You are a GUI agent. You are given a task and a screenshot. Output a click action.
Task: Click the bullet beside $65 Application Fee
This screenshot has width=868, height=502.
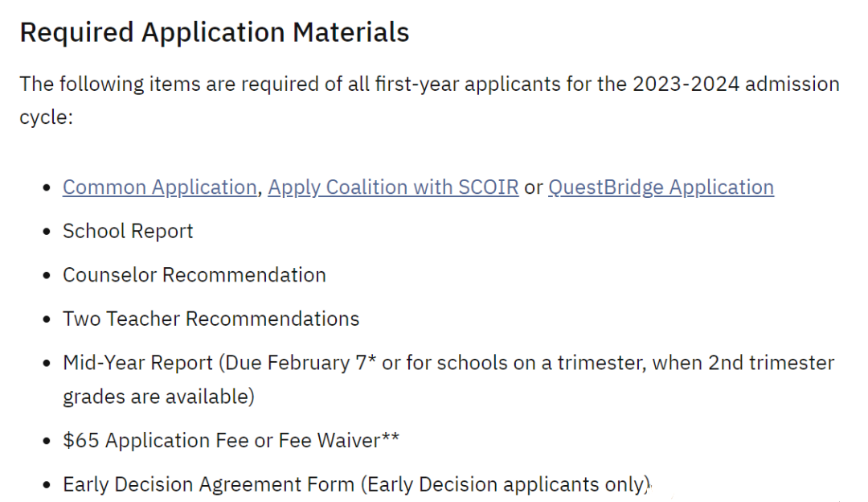[47, 441]
